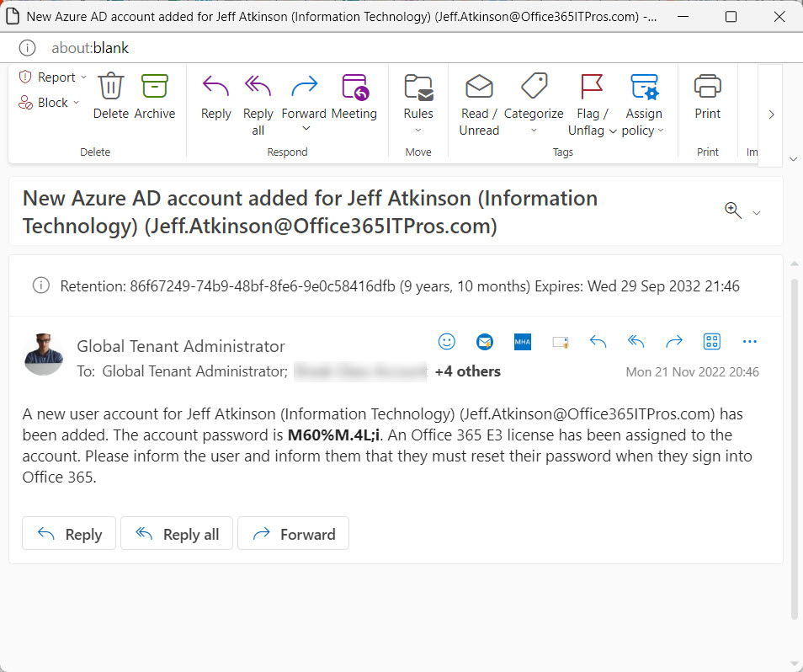The image size is (803, 672).
Task: Show more ribbon commands with right arrow
Action: pos(771,115)
